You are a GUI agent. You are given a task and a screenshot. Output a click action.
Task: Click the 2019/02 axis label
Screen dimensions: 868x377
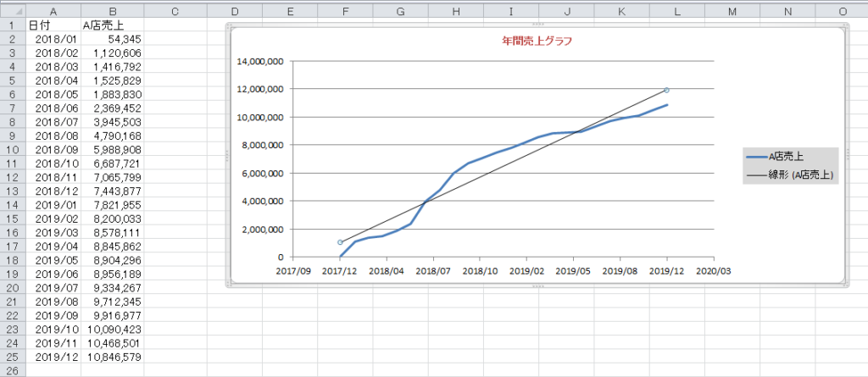526,271
